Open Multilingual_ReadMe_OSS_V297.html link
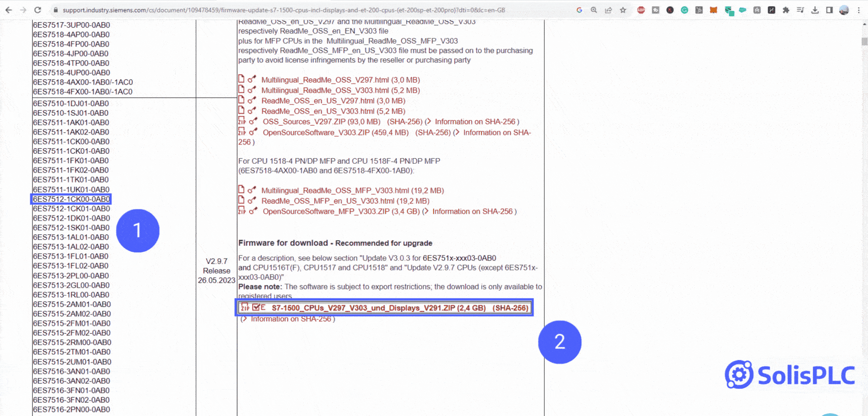Viewport: 868px width, 416px height. click(x=325, y=80)
